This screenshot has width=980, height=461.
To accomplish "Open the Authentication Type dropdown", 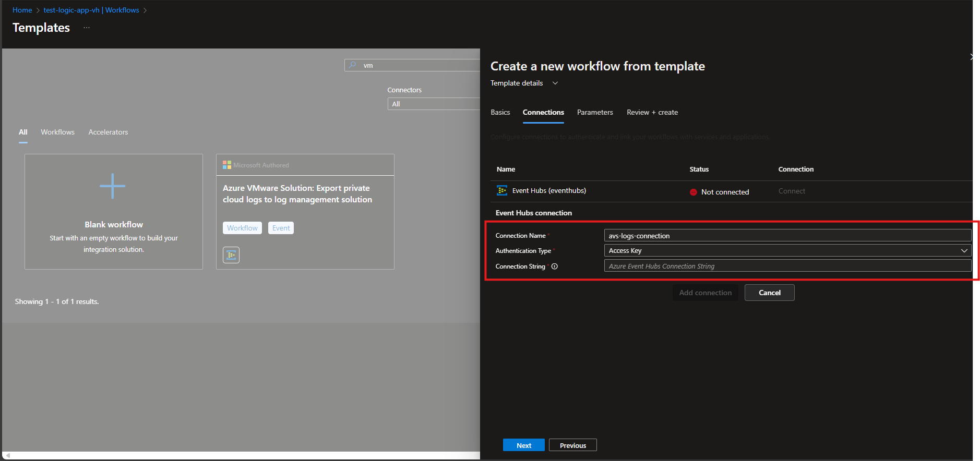I will [x=787, y=251].
